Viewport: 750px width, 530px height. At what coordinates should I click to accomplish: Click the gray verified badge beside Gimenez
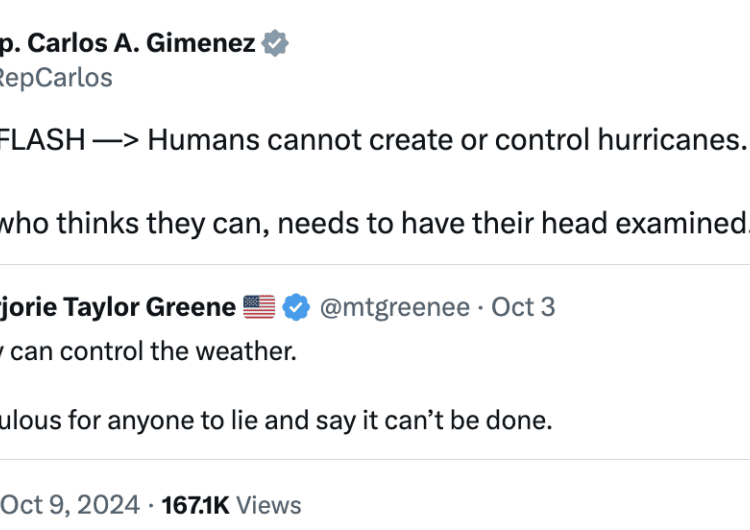click(x=275, y=43)
